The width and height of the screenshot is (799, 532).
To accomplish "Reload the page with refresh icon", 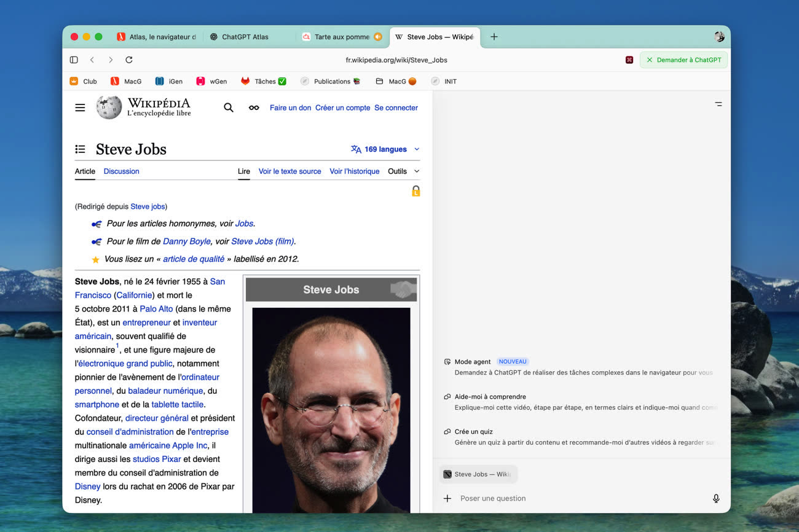I will [x=129, y=60].
